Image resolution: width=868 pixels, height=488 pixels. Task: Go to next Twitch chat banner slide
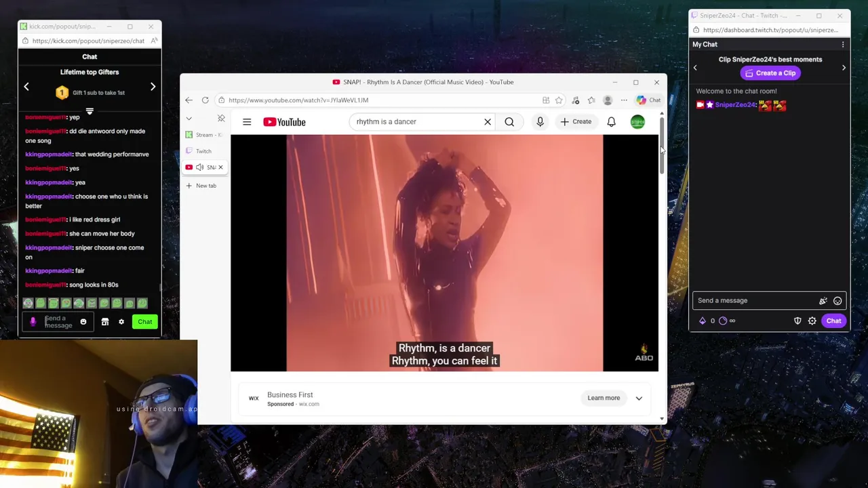(844, 68)
